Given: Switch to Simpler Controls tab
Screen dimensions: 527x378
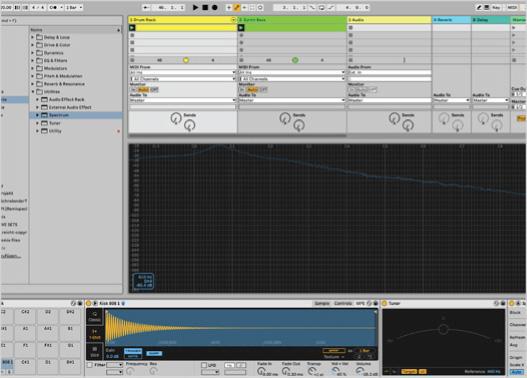Looking at the screenshot, I should click(343, 303).
